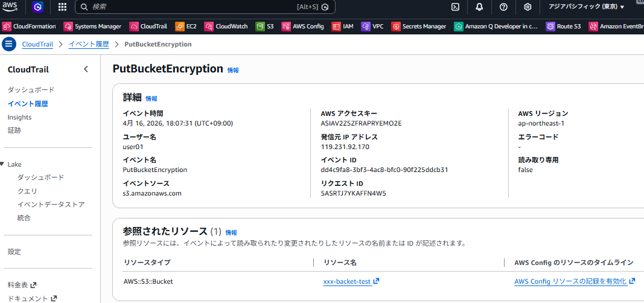Click 情報 next to 参照されたリソース
644x303 pixels.
[x=231, y=232]
